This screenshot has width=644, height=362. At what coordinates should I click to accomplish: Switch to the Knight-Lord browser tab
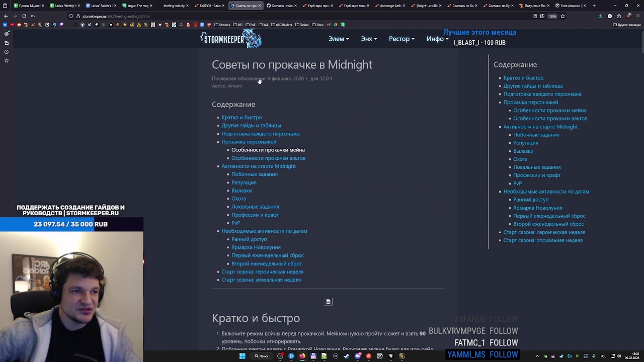point(427,6)
